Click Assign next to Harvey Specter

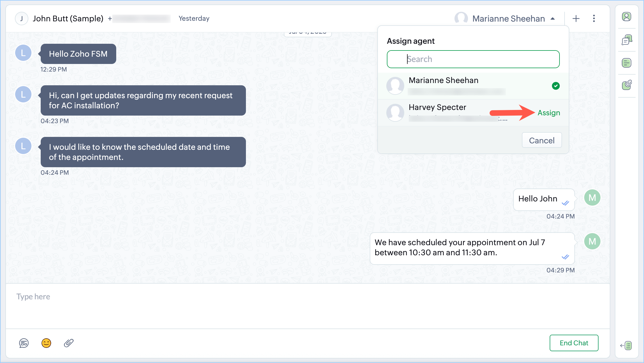tap(549, 113)
